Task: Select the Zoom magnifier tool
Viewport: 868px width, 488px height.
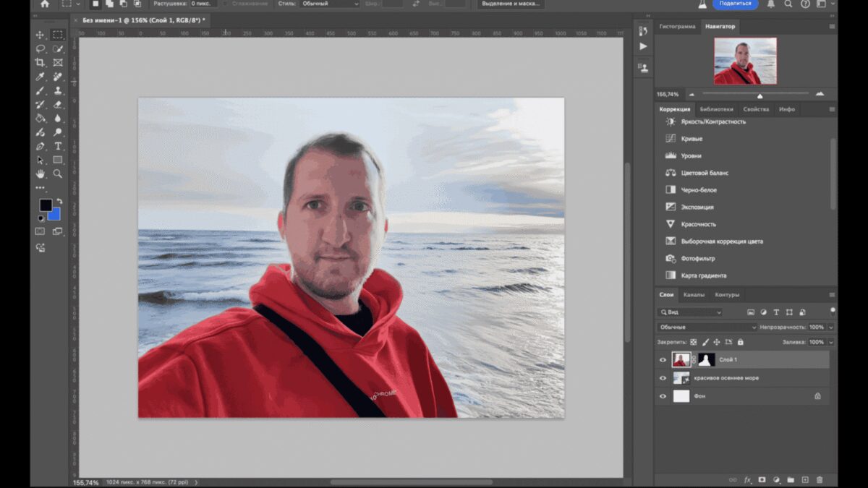Action: (57, 174)
